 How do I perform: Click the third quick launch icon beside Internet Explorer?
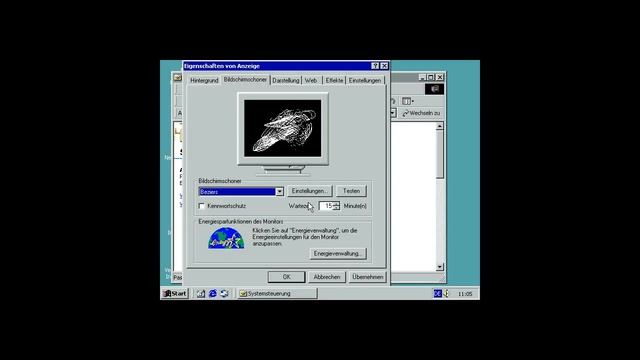pos(224,293)
